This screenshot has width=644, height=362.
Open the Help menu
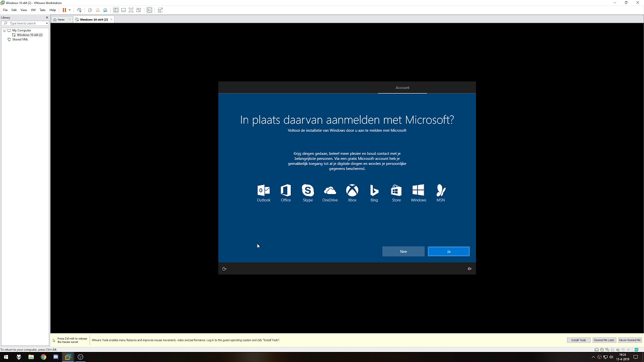tap(53, 10)
